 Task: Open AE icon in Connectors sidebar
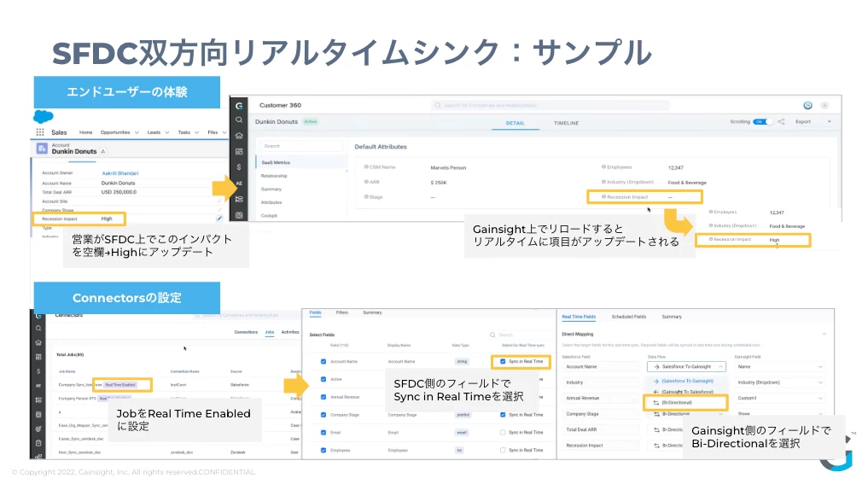pos(38,386)
